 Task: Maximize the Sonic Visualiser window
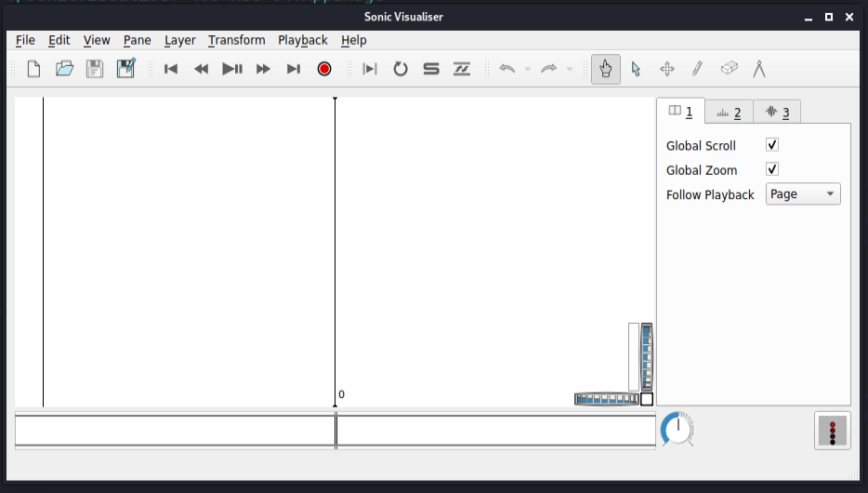click(x=829, y=17)
